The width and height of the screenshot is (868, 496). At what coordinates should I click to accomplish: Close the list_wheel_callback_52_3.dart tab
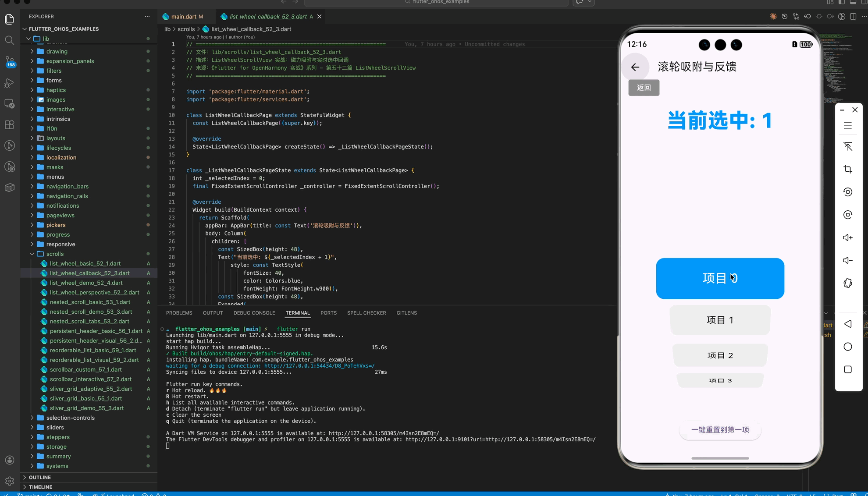point(319,17)
